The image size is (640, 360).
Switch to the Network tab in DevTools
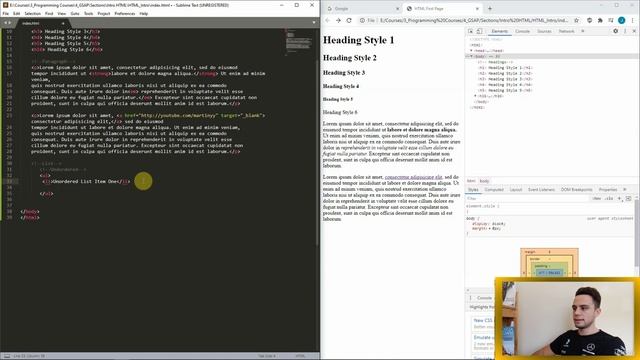[x=566, y=31]
